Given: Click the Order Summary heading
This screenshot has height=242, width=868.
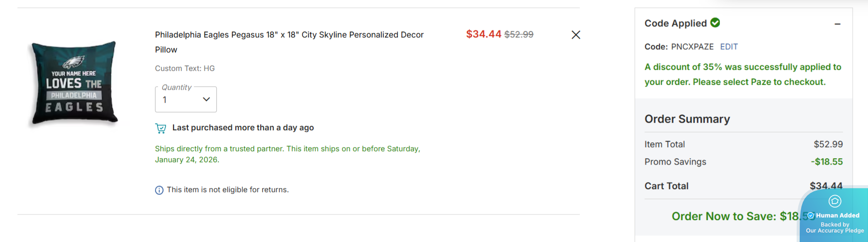Looking at the screenshot, I should [687, 119].
